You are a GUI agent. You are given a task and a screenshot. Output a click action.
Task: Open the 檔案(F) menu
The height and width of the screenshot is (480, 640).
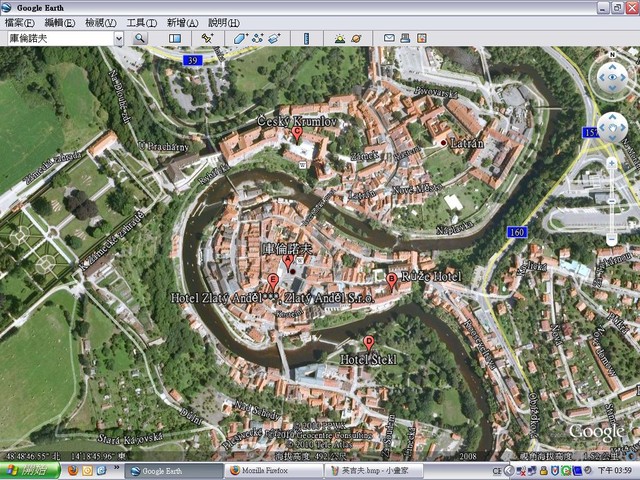point(20,23)
